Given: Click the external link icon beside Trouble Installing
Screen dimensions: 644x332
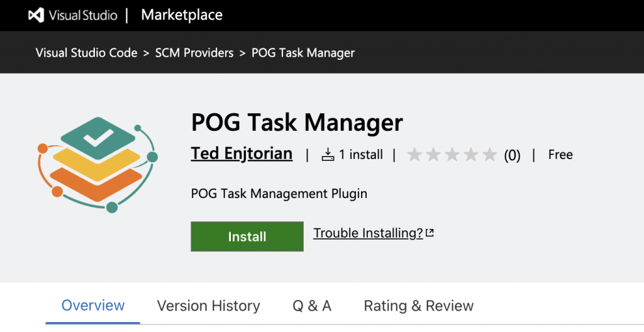Looking at the screenshot, I should click(x=430, y=233).
